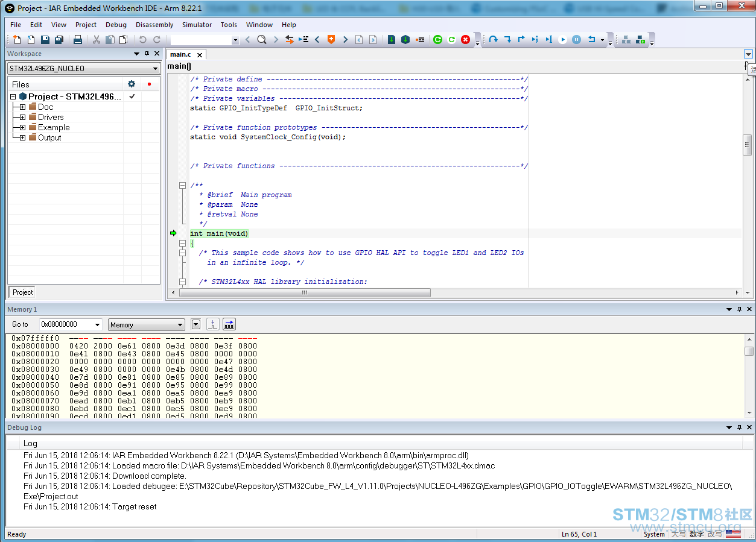756x542 pixels.
Task: Open the Debug menu
Action: click(116, 25)
